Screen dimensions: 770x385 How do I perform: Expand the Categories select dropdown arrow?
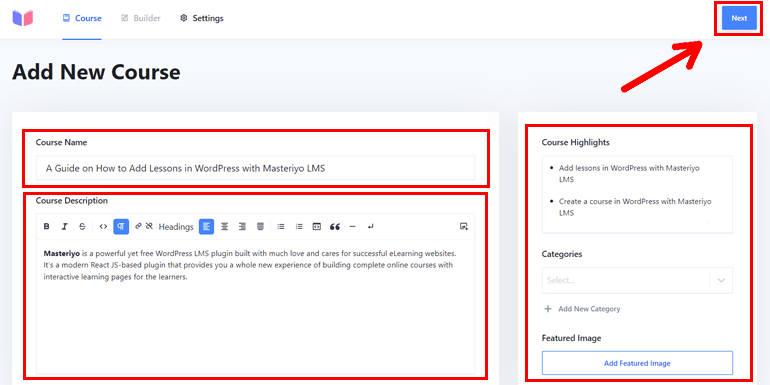point(721,280)
